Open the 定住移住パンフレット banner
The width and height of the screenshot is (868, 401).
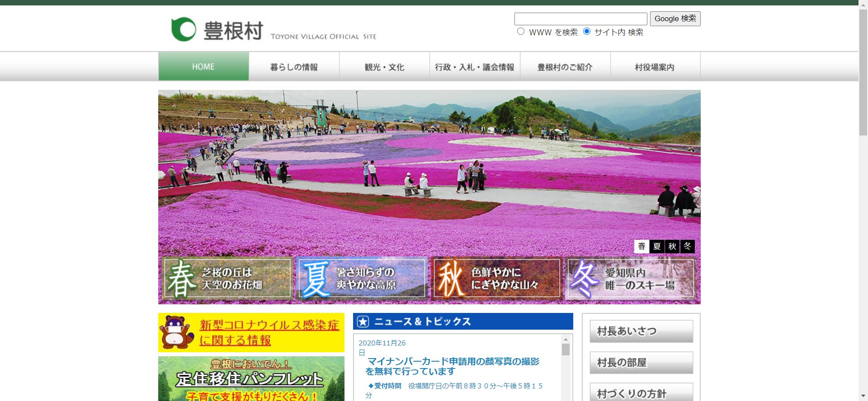251,379
